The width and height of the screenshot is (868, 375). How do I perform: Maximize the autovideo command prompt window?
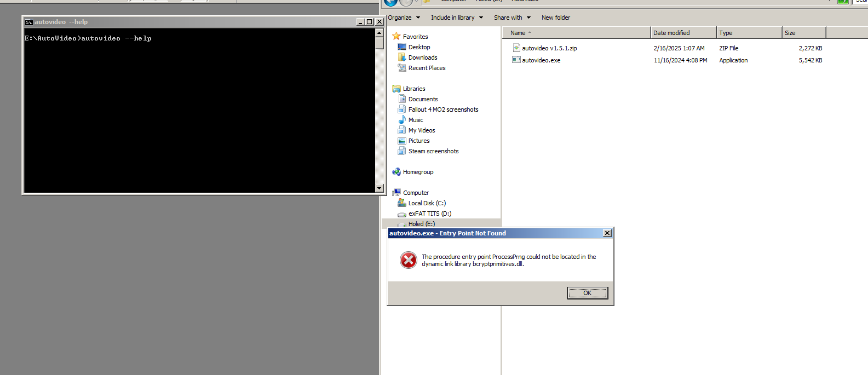tap(369, 22)
